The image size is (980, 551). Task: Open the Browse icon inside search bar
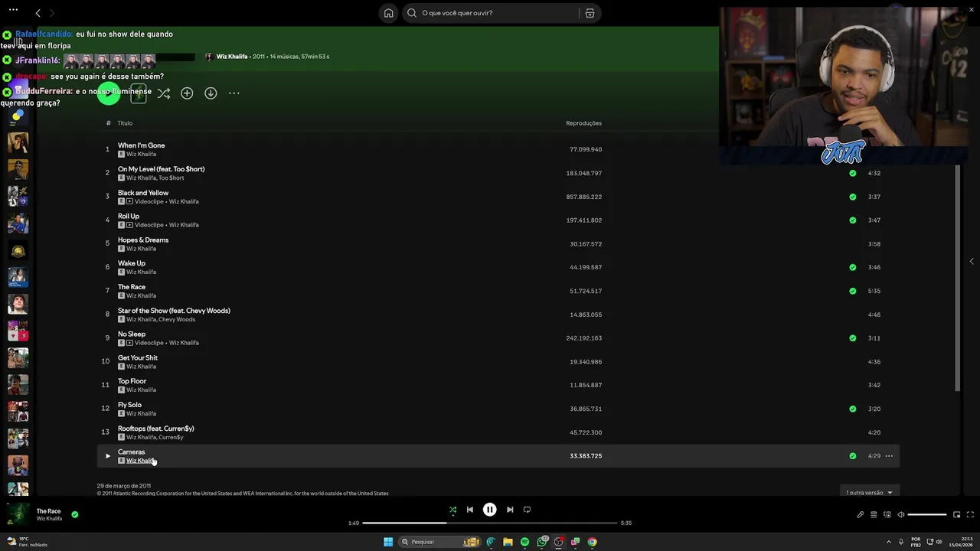590,13
